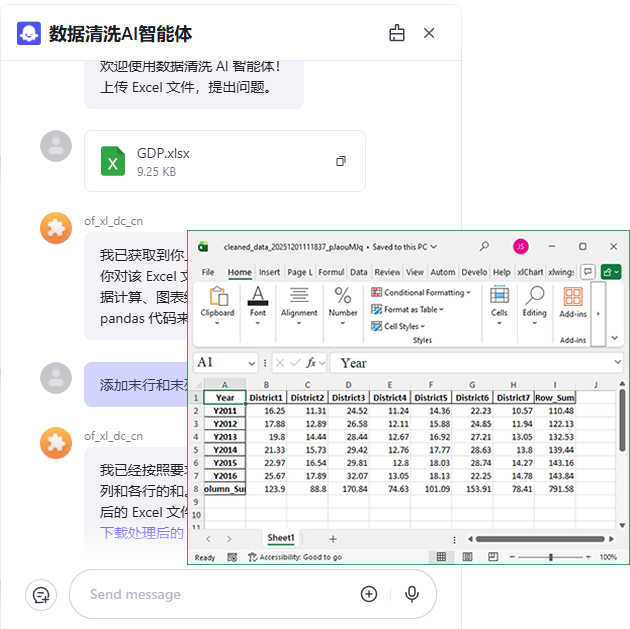Open Cell Styles menu
Screen dimensions: 630x629
tap(398, 326)
